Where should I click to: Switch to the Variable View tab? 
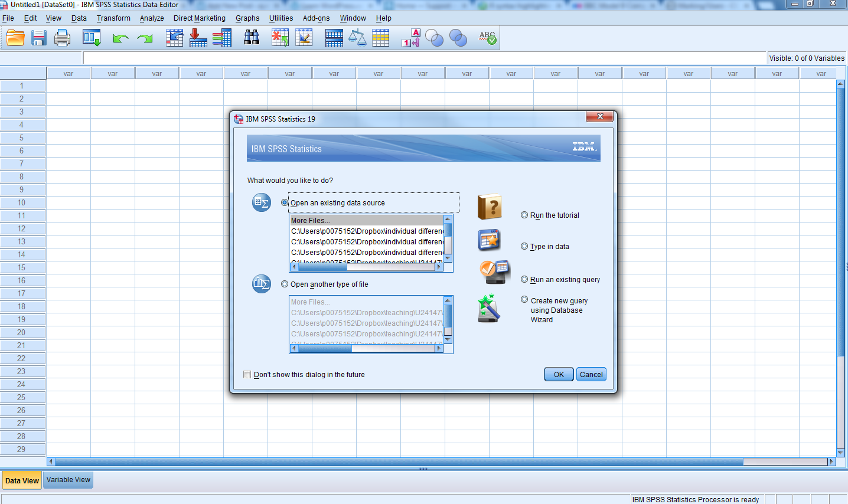[x=69, y=480]
